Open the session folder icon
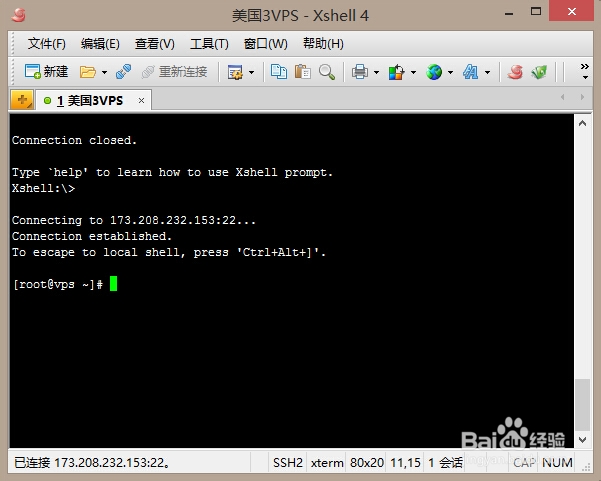 (x=88, y=72)
